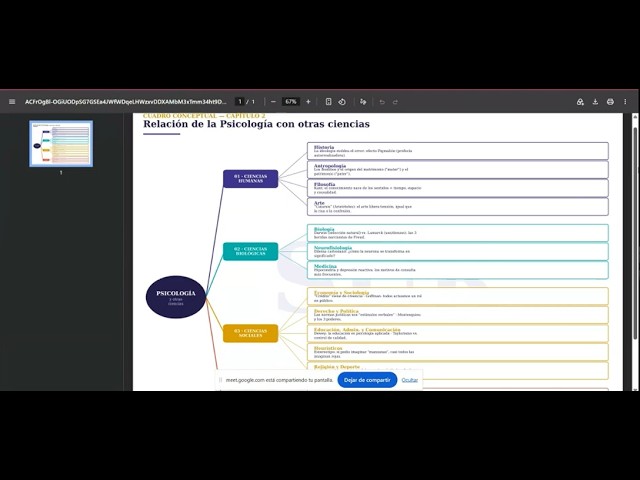Click the Dejar de compartir button
640x480 pixels.
point(367,380)
